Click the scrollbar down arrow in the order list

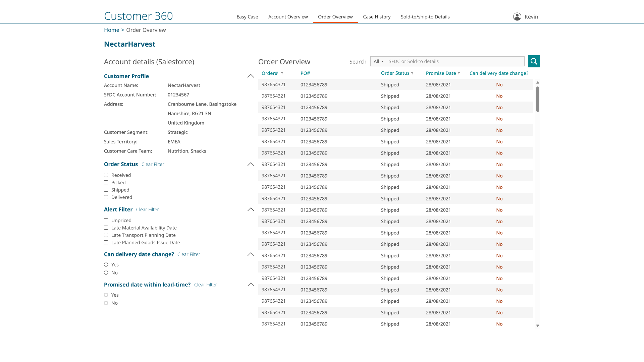[538, 325]
